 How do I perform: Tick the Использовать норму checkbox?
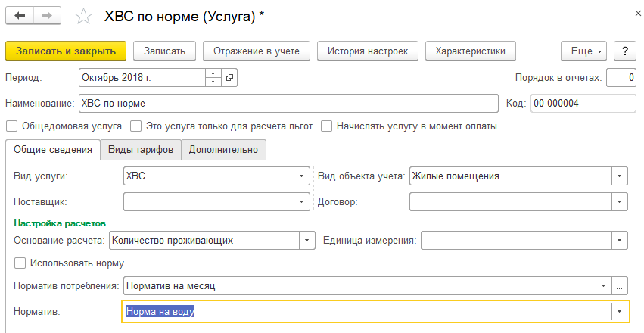tap(20, 263)
